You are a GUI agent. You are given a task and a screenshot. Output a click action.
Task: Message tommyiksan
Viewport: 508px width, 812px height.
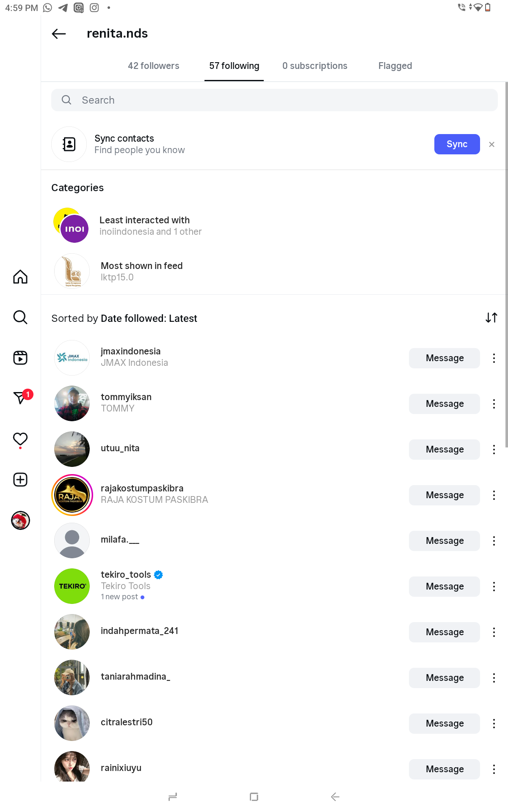coord(444,404)
